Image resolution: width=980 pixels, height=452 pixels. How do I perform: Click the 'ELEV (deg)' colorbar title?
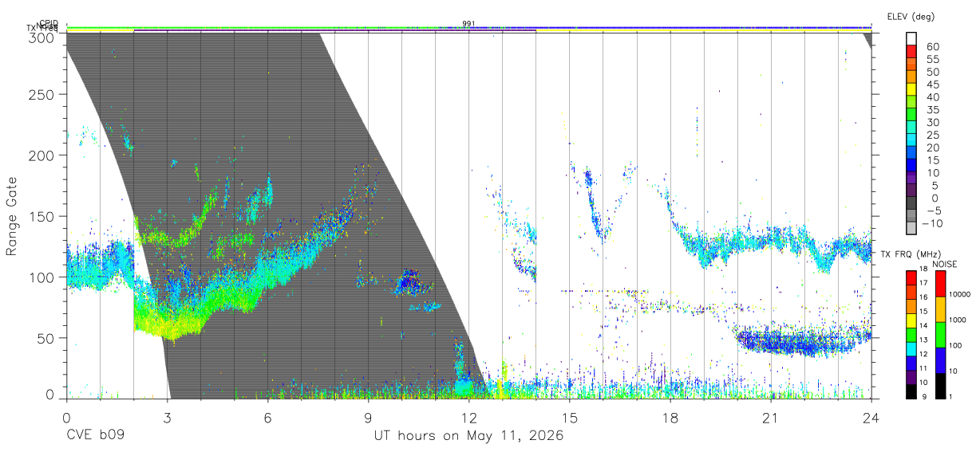pyautogui.click(x=911, y=16)
